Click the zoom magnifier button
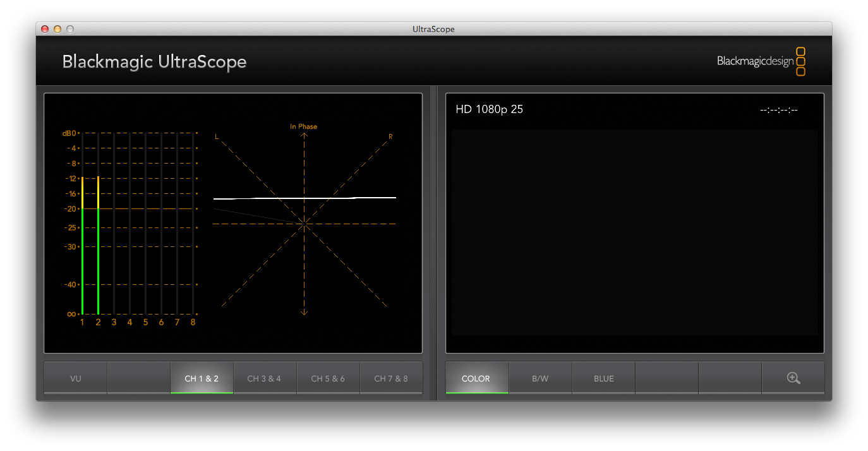The height and width of the screenshot is (451, 868). 793,378
